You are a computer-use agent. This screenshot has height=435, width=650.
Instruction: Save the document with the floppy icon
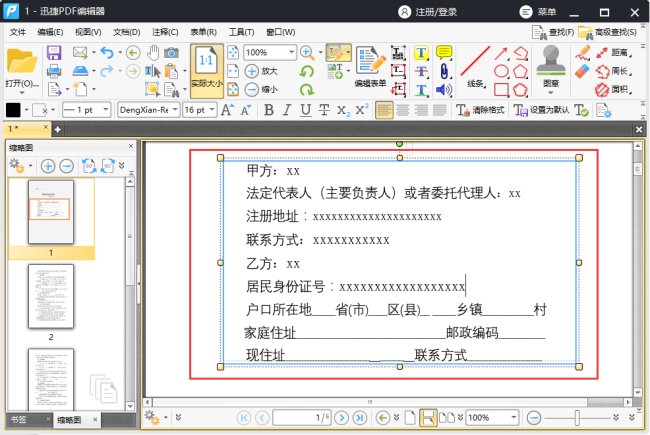54,53
